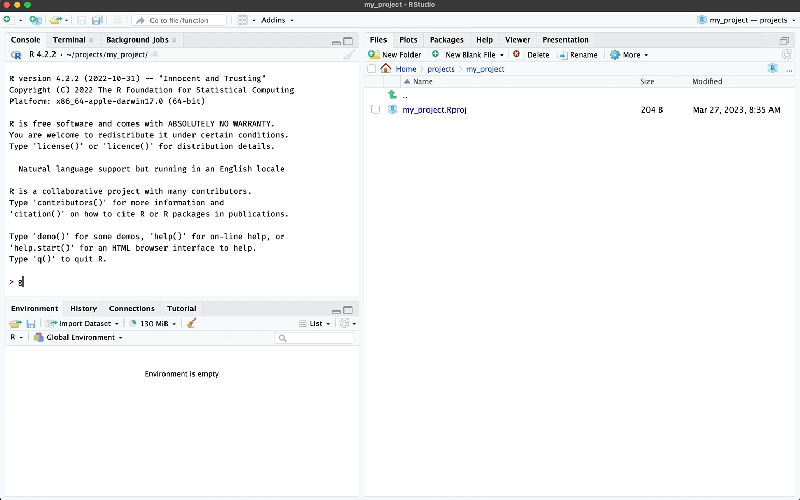Select the Environment tab
The width and height of the screenshot is (800, 500).
tap(34, 308)
